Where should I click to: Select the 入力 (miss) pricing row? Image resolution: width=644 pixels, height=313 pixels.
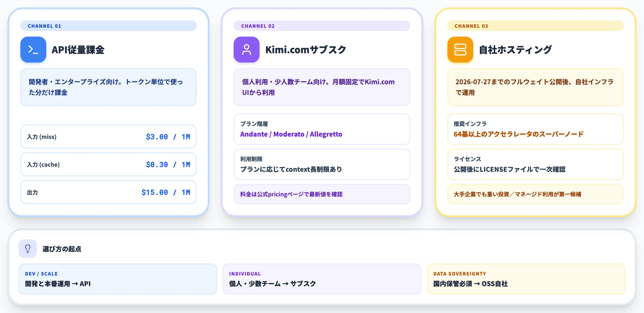tap(108, 137)
